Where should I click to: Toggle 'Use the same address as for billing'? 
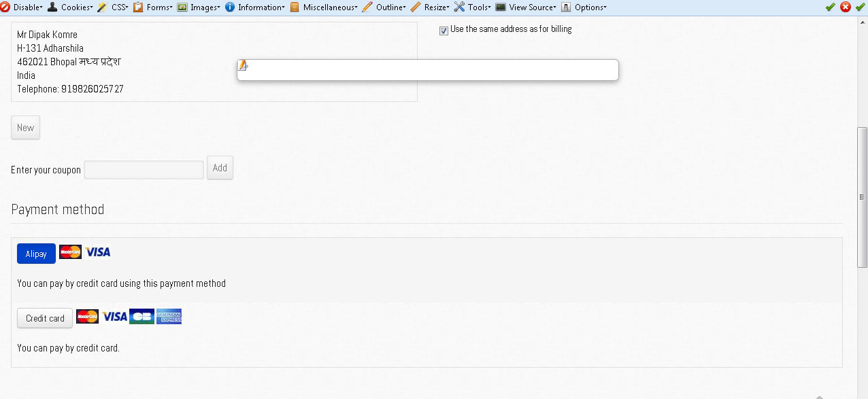click(444, 31)
